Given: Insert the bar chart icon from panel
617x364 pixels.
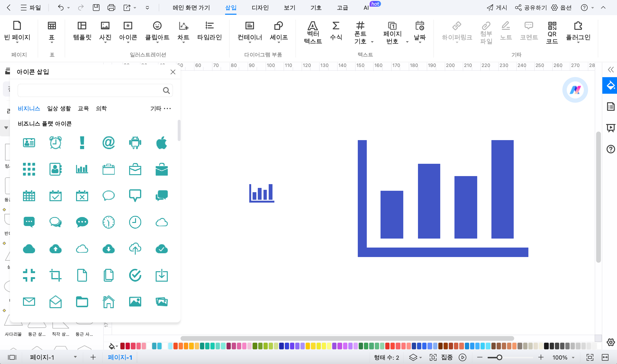Looking at the screenshot, I should (82, 169).
